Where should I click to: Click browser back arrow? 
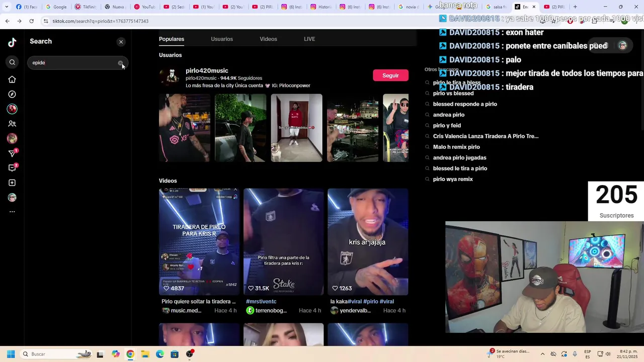pos(7,21)
